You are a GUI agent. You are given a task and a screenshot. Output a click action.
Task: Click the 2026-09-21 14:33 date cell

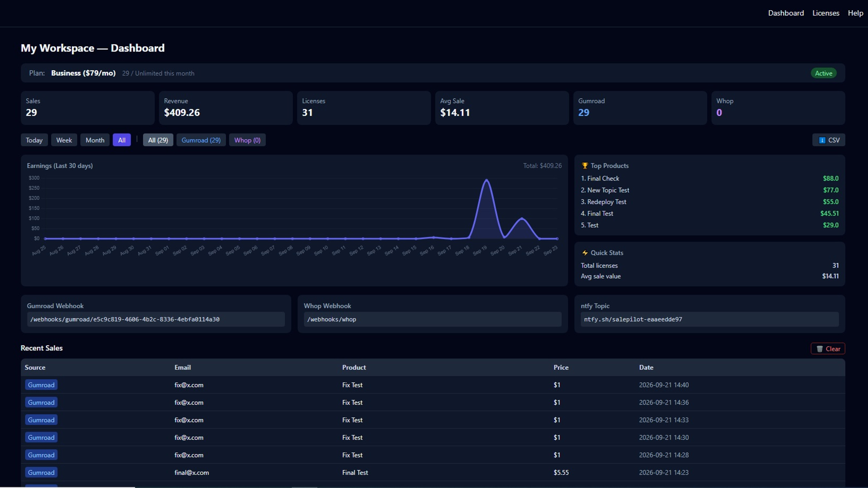[x=664, y=420]
